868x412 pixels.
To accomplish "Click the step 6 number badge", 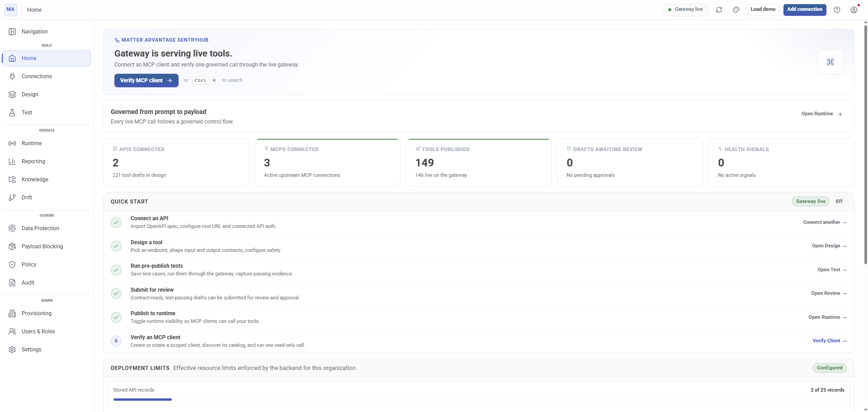I will pos(116,341).
